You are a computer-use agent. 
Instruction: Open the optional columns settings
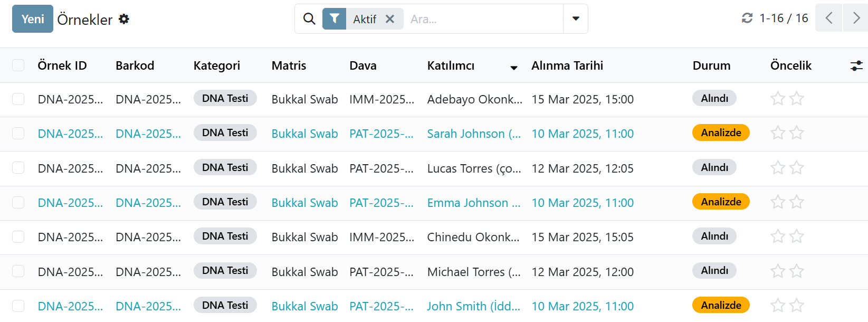coord(856,65)
